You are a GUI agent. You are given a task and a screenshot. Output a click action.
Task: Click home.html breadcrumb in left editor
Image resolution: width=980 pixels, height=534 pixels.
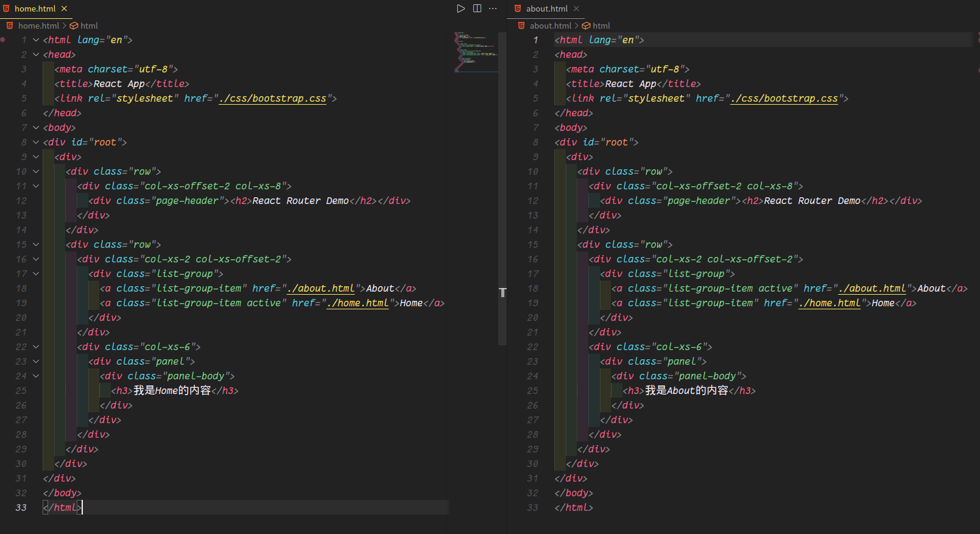38,26
